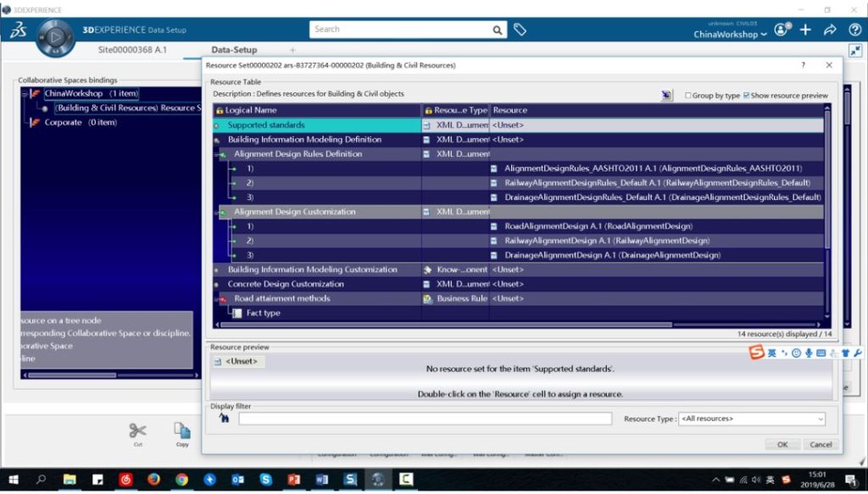Open the ChinaWorkshop collaborative space dropdown

pyautogui.click(x=730, y=35)
